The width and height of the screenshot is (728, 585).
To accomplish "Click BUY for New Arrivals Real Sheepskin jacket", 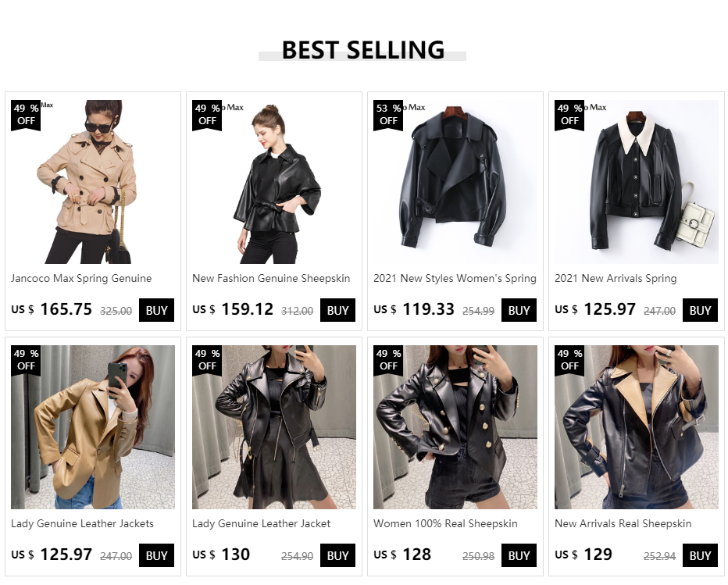I will [x=700, y=555].
